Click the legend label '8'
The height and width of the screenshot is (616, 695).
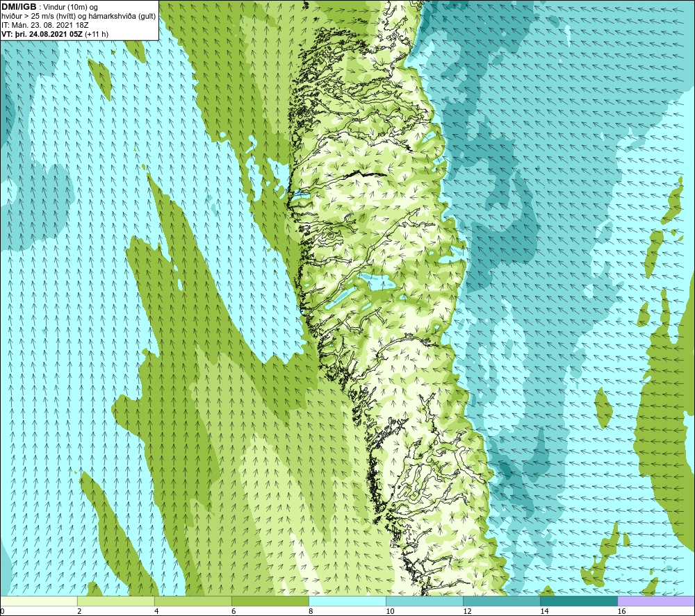[311, 611]
